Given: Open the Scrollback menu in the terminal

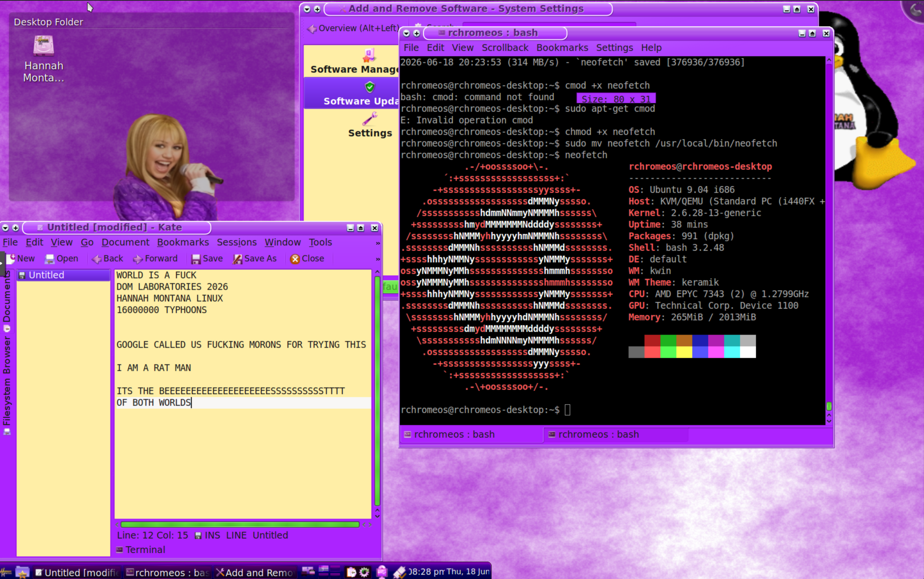Looking at the screenshot, I should (x=505, y=48).
